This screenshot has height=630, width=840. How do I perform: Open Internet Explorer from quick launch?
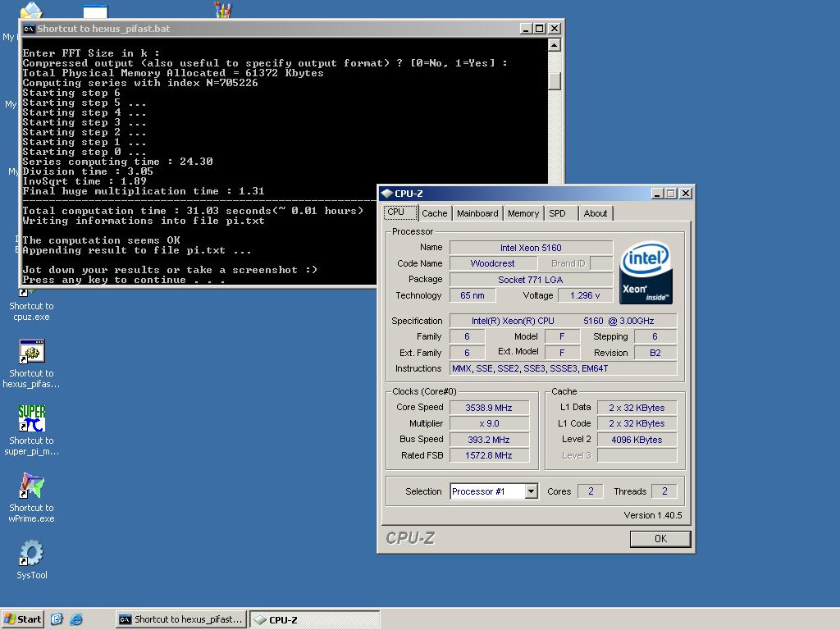(76, 619)
